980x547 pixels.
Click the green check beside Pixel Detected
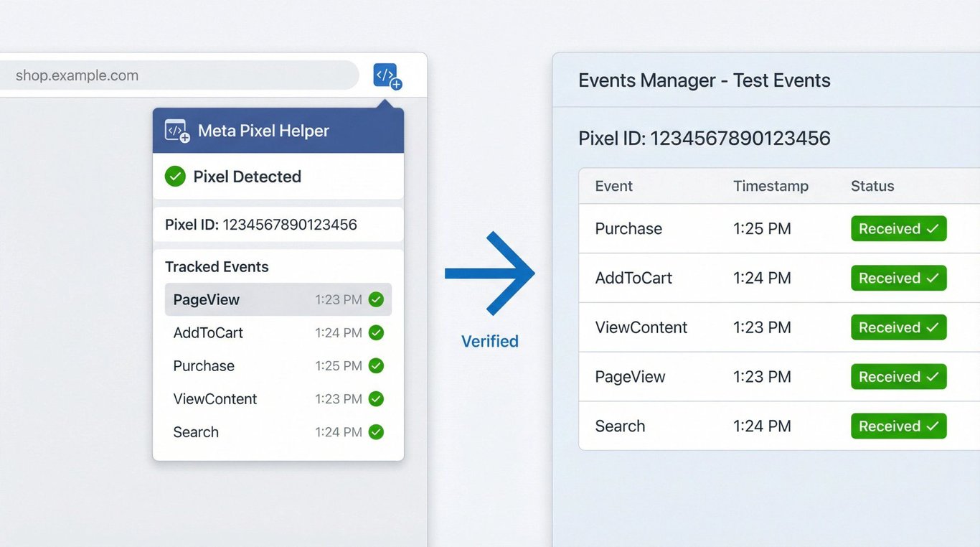coord(175,177)
